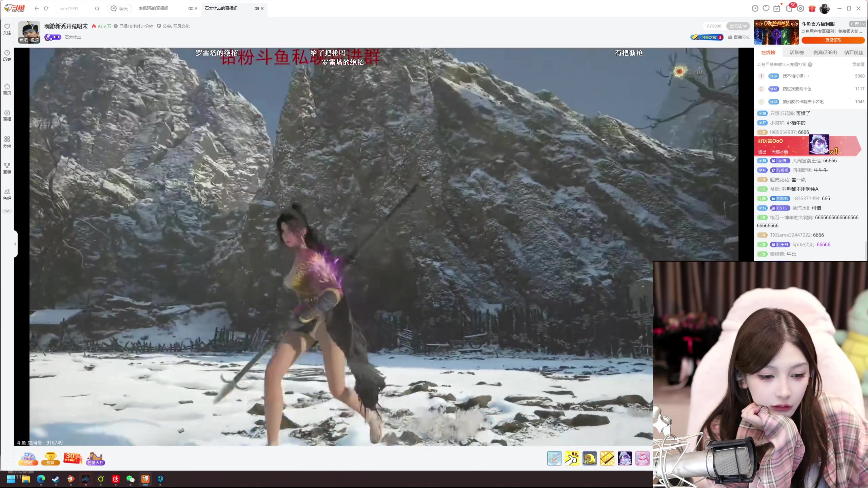Viewport: 868px width, 488px height.
Task: Open streamer name 石大壮zz
Action: point(73,37)
